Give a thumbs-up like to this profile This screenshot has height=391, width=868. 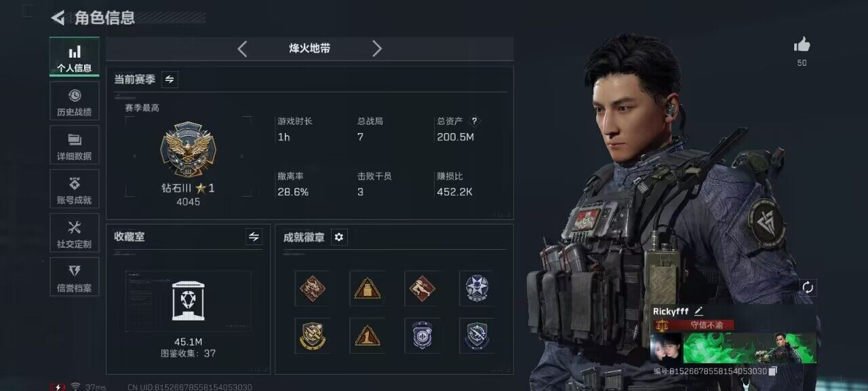tap(802, 45)
